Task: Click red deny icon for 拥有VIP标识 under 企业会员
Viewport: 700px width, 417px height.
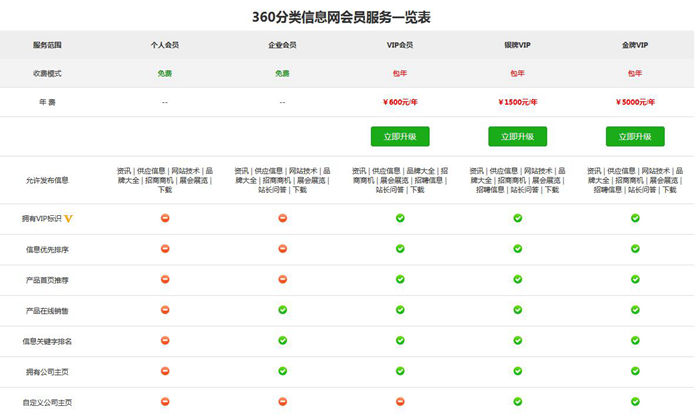Action: 283,218
